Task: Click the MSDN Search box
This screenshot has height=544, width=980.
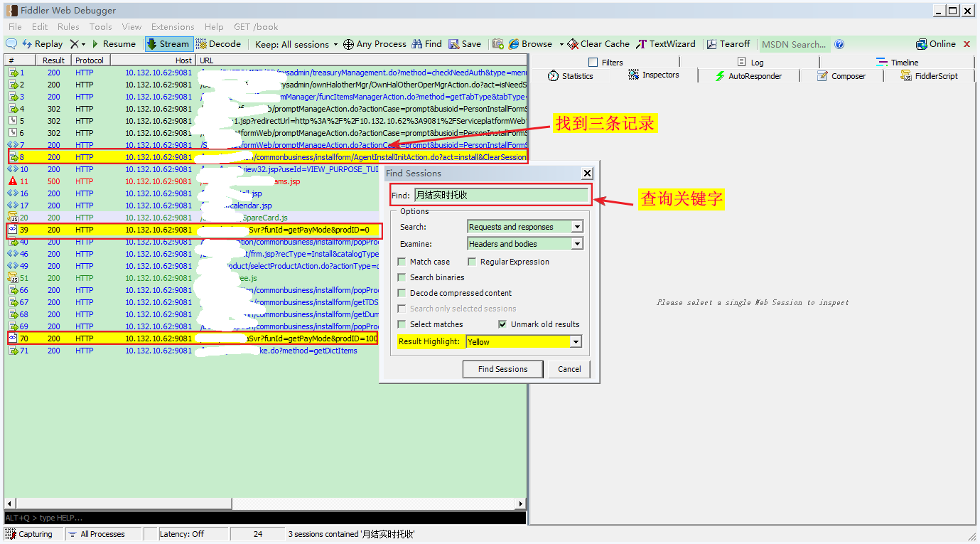Action: pos(794,44)
